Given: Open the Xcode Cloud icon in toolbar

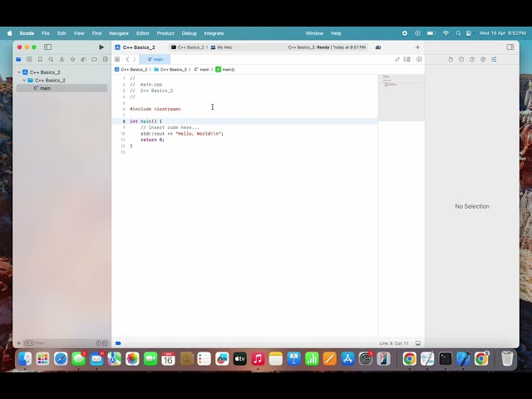Looking at the screenshot, I should (378, 47).
